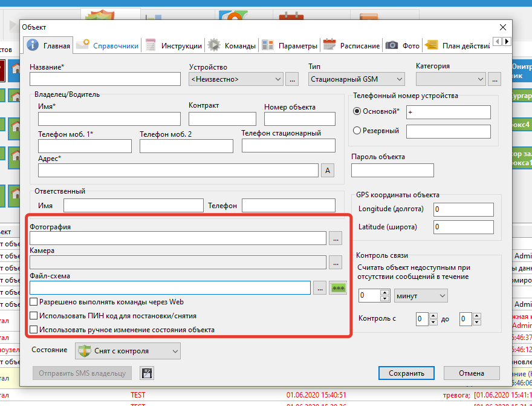Click the Расписание calendar icon

tap(329, 45)
